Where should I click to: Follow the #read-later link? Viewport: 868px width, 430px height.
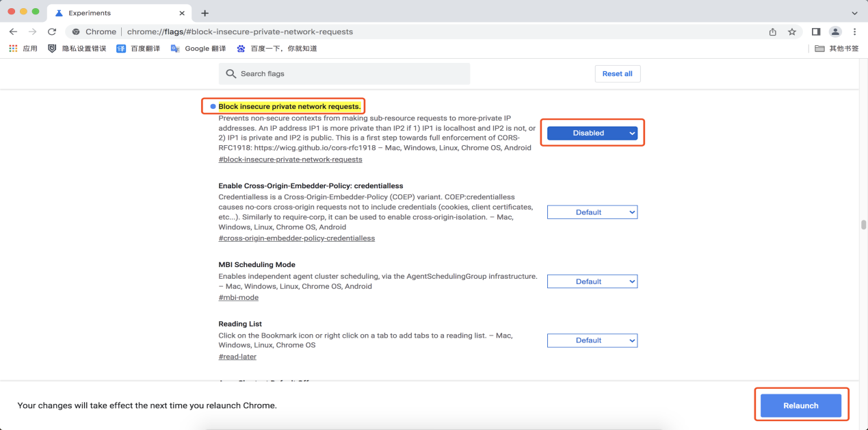tap(237, 357)
